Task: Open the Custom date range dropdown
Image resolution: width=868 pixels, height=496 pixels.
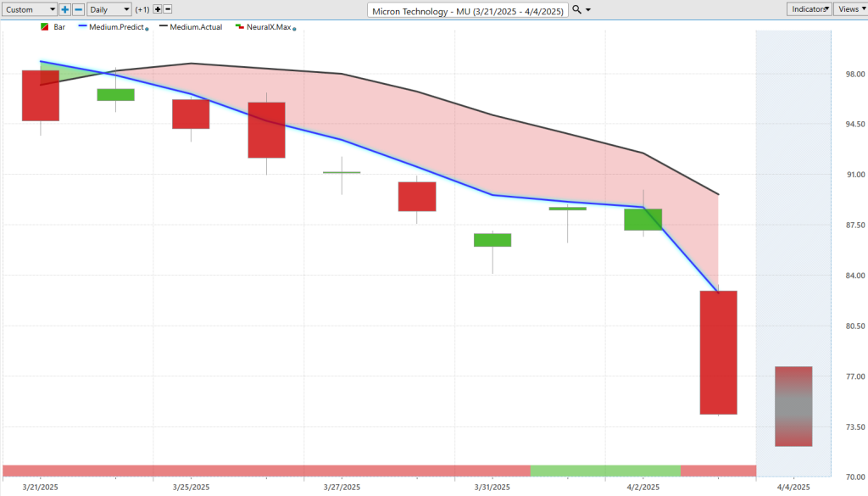Action: [30, 9]
